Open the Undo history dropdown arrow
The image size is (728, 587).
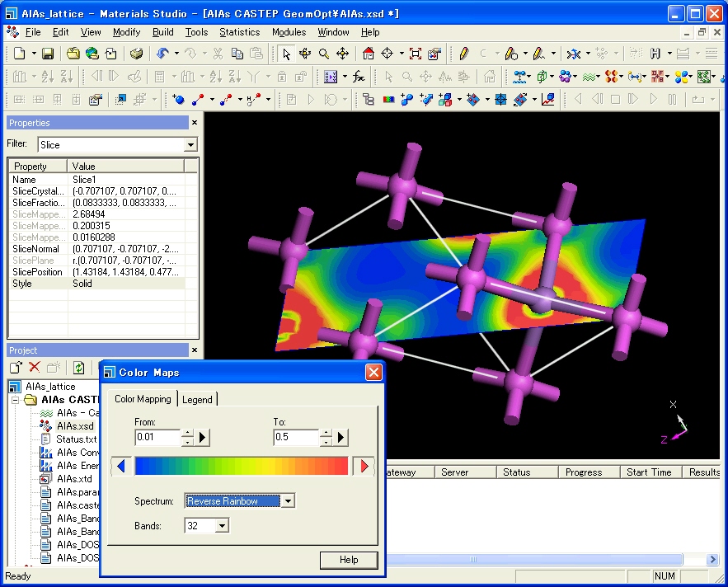point(176,54)
